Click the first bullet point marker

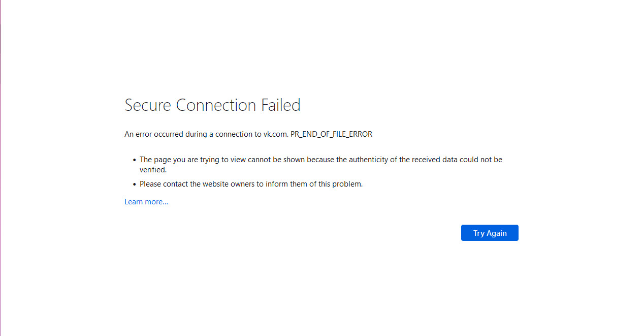pyautogui.click(x=135, y=160)
